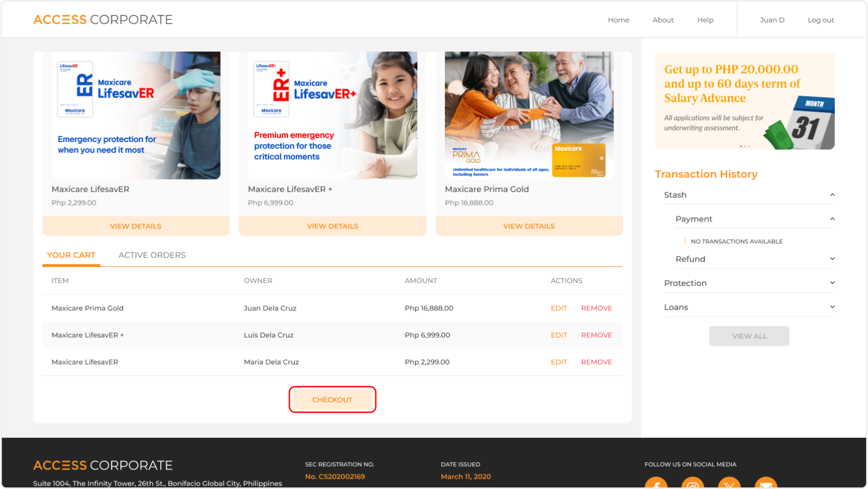
Task: Switch to the Your Cart tab
Action: click(71, 255)
